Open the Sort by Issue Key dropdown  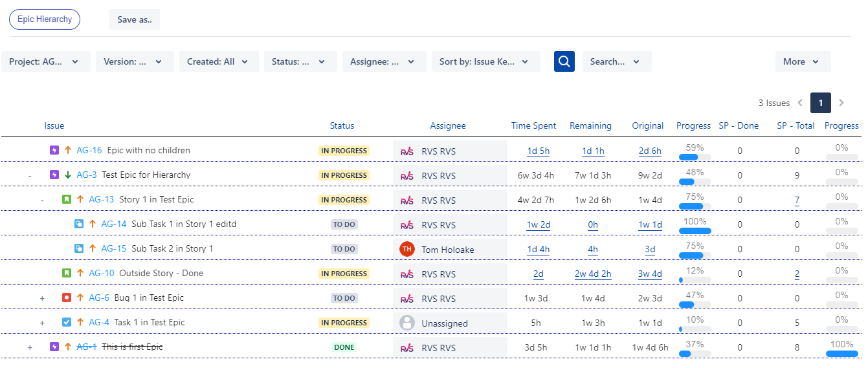pyautogui.click(x=485, y=61)
